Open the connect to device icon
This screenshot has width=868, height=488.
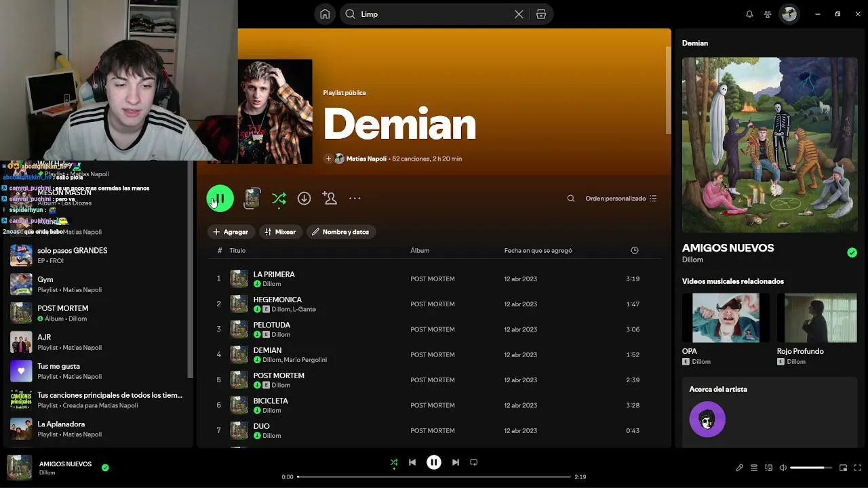click(769, 468)
